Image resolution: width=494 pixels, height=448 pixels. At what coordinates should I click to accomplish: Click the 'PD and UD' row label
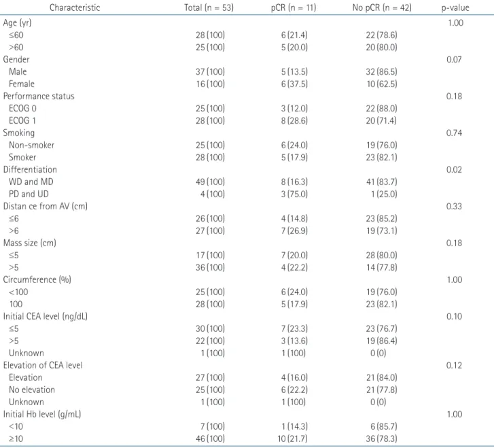click(29, 194)
